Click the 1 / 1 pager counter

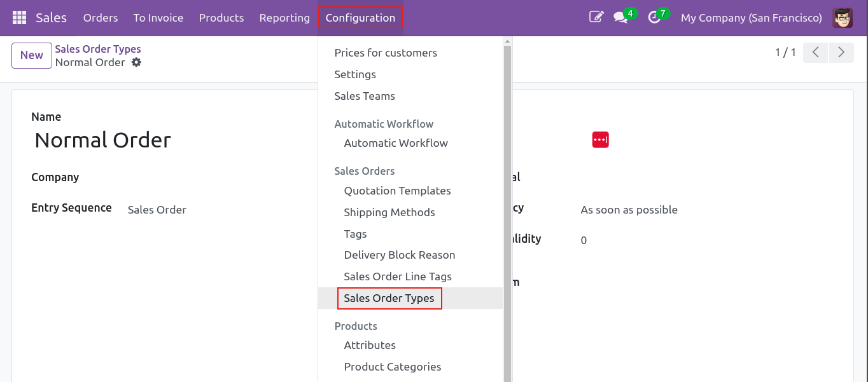(x=785, y=53)
